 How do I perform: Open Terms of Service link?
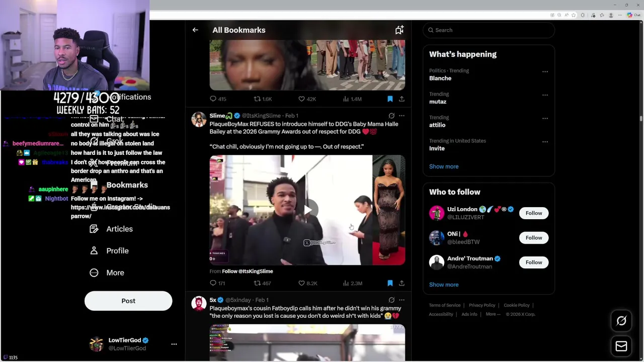tap(445, 305)
